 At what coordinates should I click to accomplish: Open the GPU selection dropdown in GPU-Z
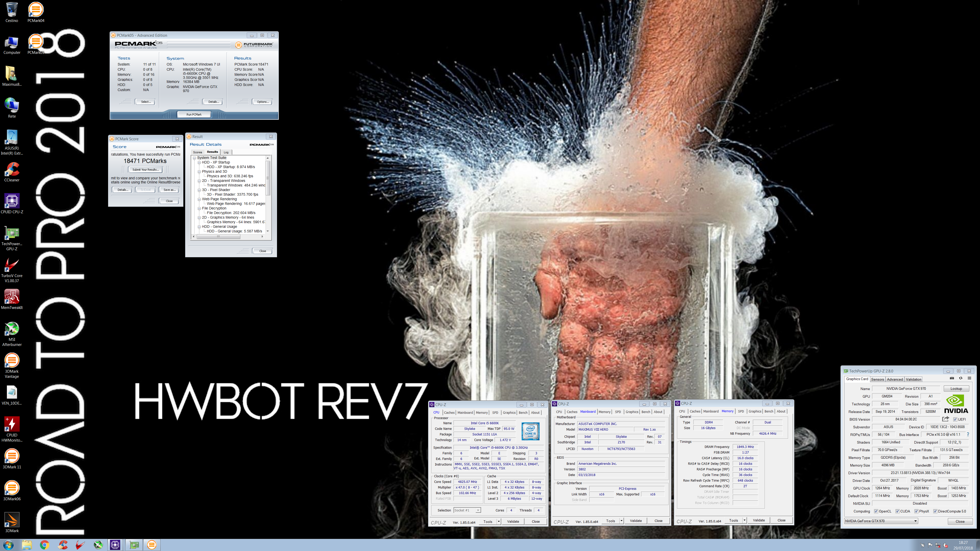[881, 521]
